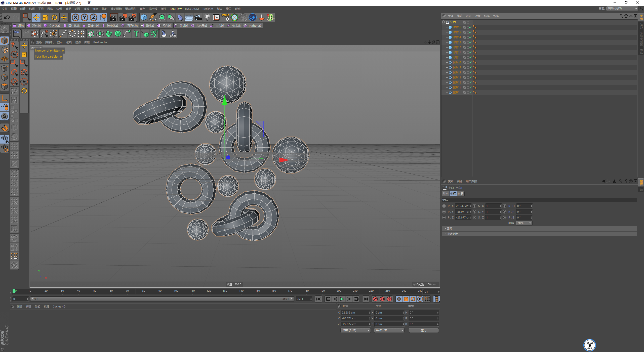Screen dimensions: 644x352
Task: Select the Rotate tool in top toolbar
Action: click(x=54, y=17)
